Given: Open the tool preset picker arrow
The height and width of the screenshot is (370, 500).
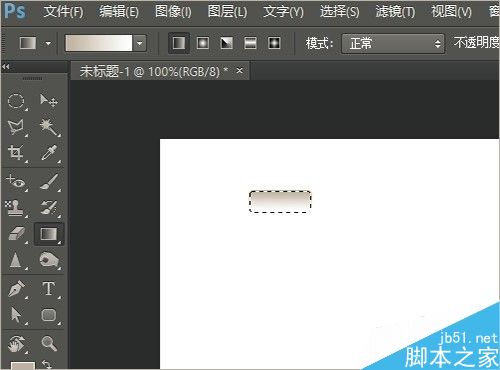Looking at the screenshot, I should (48, 43).
